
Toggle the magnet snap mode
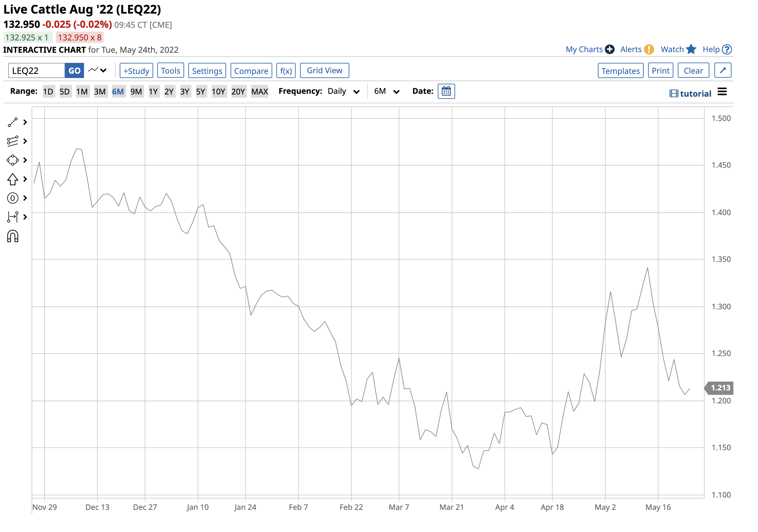(x=13, y=236)
